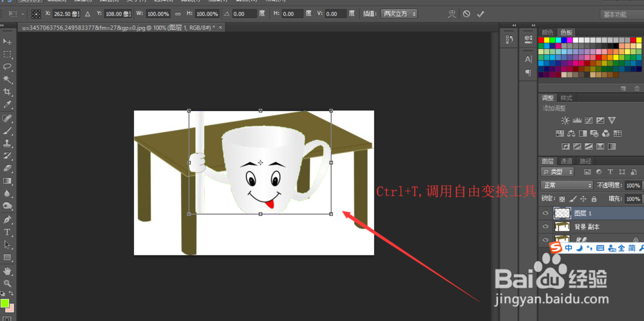644x321 pixels.
Task: Switch to the 样式 tab
Action: pos(566,98)
